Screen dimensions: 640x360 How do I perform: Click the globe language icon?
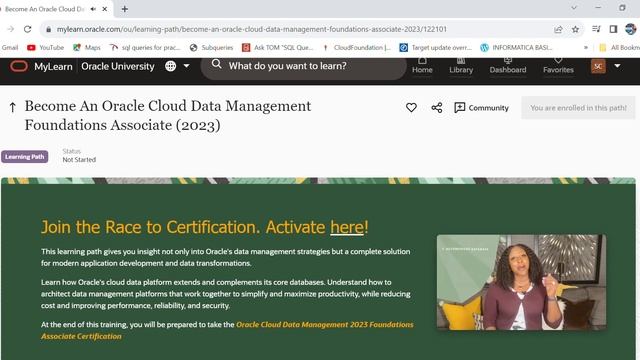click(x=171, y=66)
